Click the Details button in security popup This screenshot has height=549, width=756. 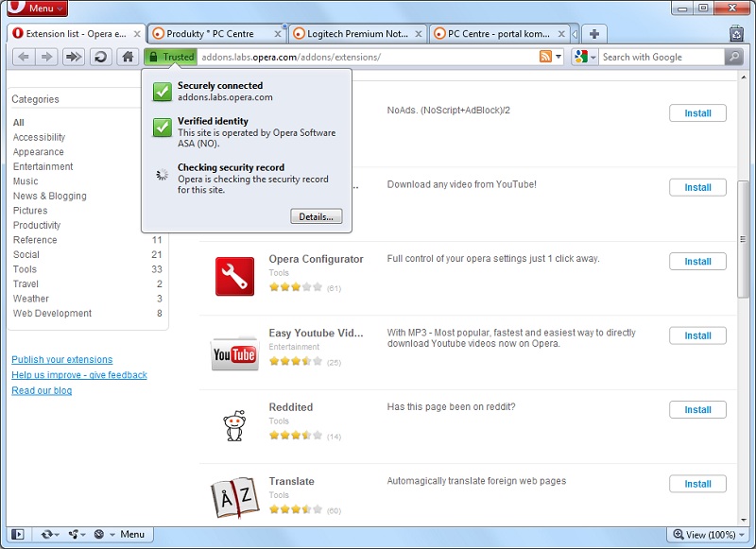coord(316,216)
